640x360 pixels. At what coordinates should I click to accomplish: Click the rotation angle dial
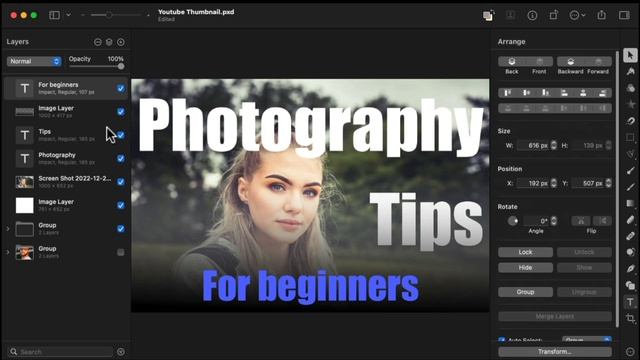click(x=513, y=221)
